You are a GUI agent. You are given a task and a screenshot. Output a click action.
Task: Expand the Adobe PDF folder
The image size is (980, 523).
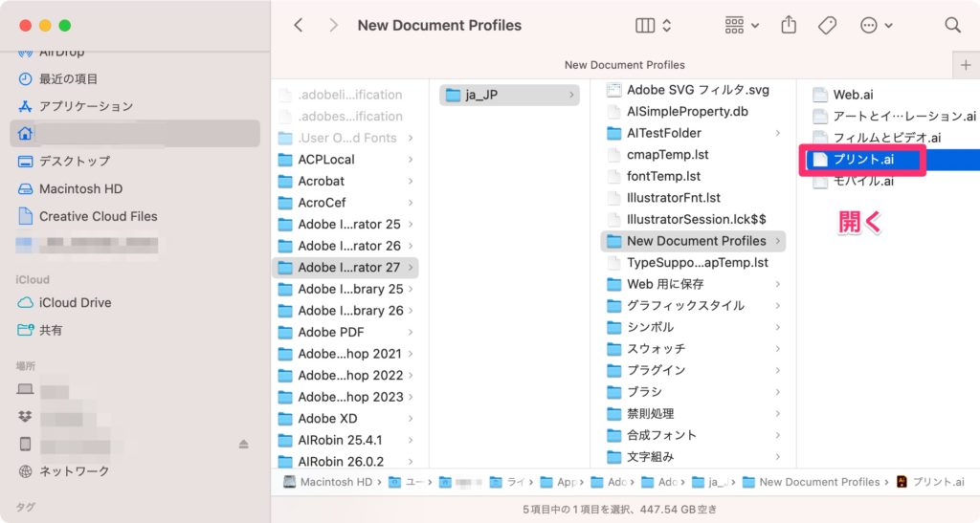click(x=330, y=332)
